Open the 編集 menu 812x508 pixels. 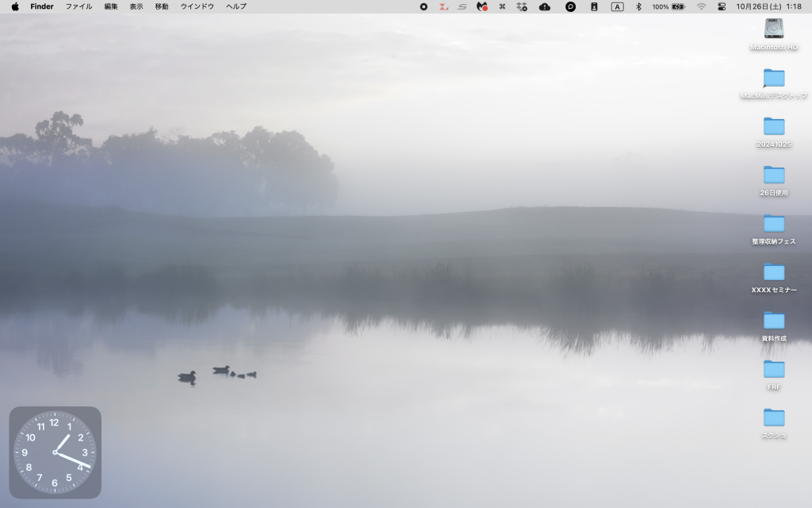click(111, 6)
